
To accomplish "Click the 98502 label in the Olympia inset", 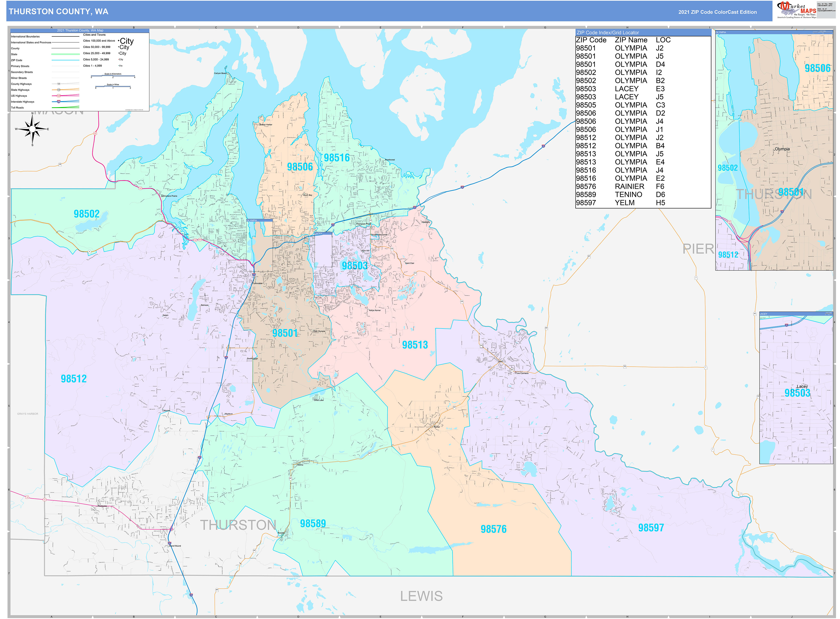I will click(728, 168).
